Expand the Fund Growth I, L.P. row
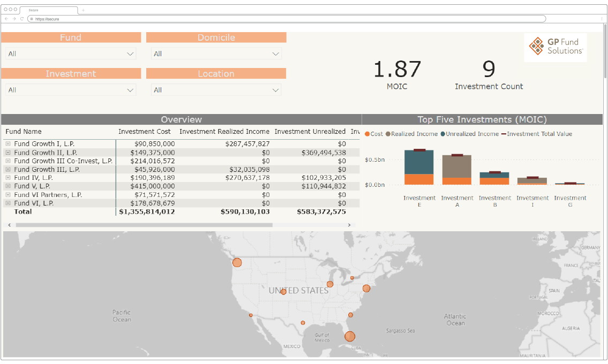Screen dimensions: 608x364 (7, 144)
